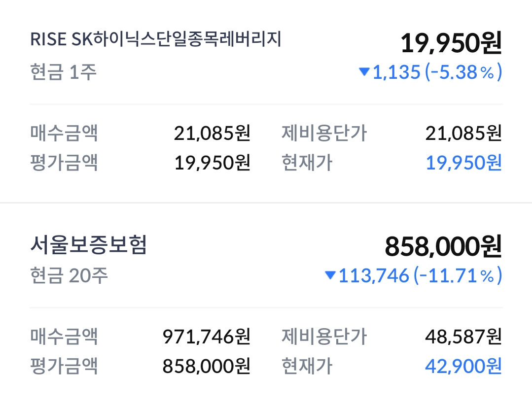Open RISE SK하이닉스단일종목레버리지 stock name
This screenshot has height=405, width=532.
click(x=156, y=39)
